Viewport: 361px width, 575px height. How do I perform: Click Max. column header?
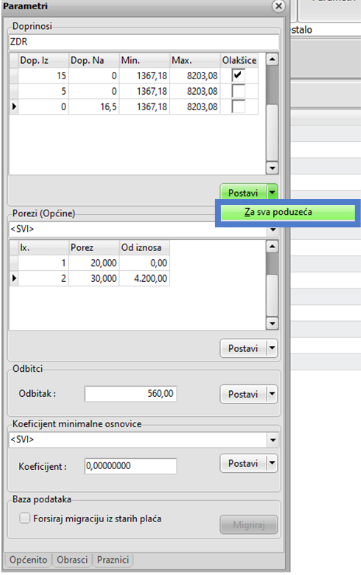click(195, 61)
